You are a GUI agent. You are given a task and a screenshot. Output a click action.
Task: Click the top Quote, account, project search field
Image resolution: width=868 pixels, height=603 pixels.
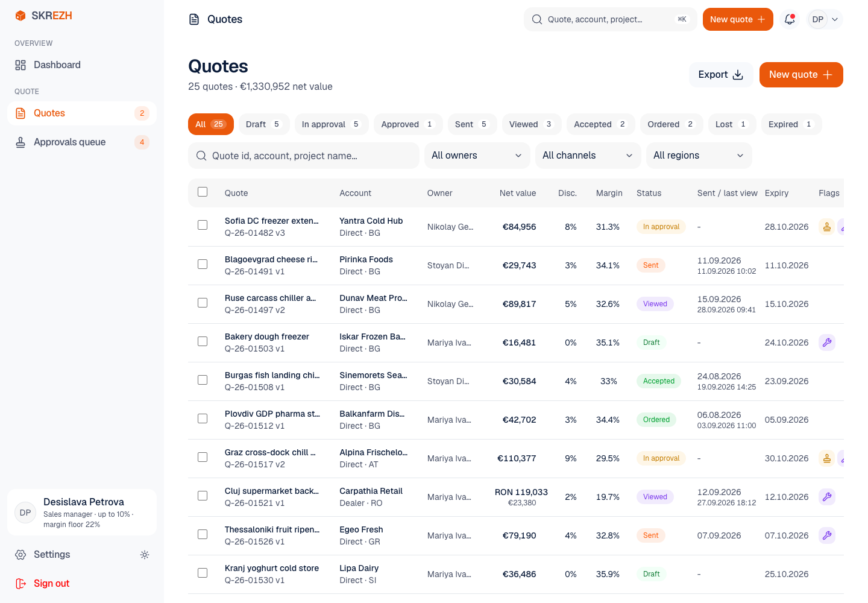point(610,19)
